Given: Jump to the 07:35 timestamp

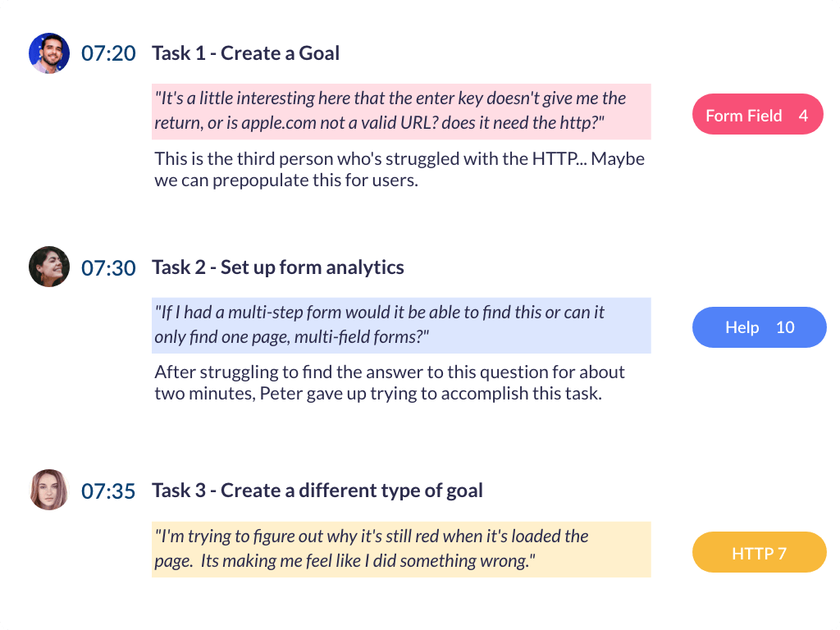Looking at the screenshot, I should click(108, 491).
